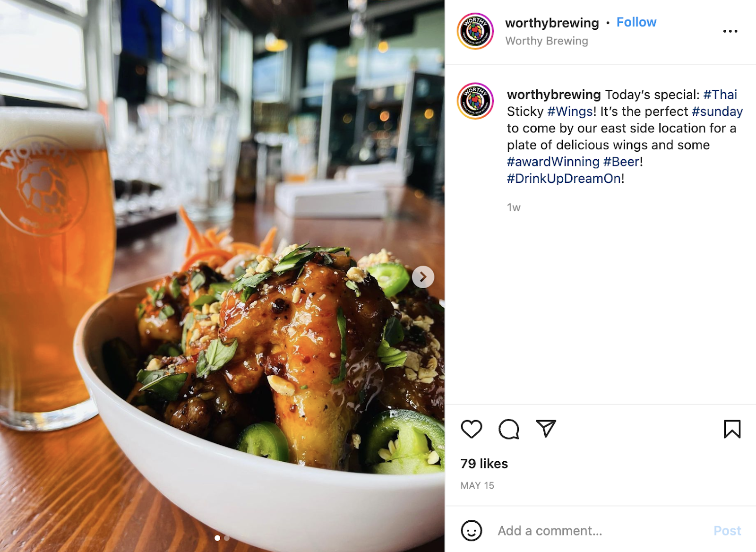Open comments via speech bubble icon
The image size is (756, 552).
[509, 429]
